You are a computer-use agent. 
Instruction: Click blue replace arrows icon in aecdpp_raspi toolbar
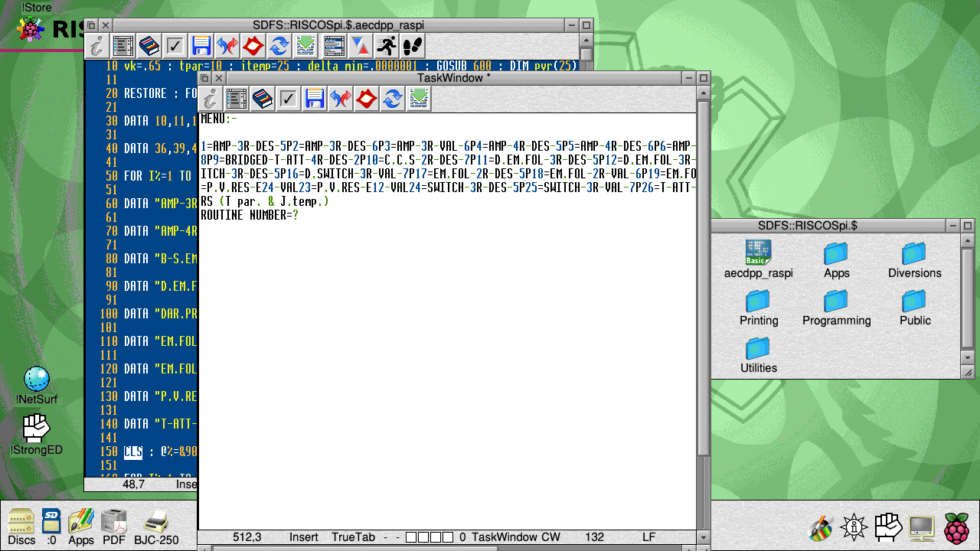click(279, 46)
